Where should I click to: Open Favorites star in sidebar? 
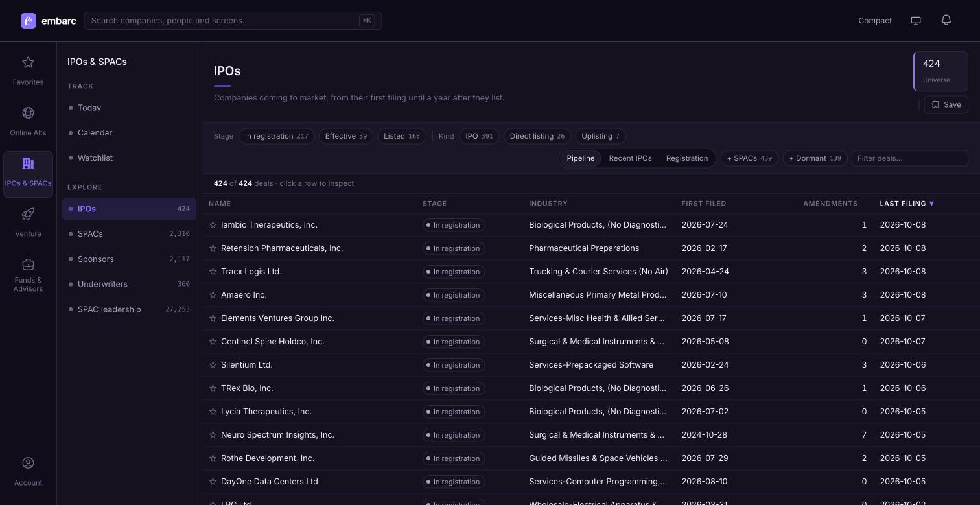click(28, 62)
